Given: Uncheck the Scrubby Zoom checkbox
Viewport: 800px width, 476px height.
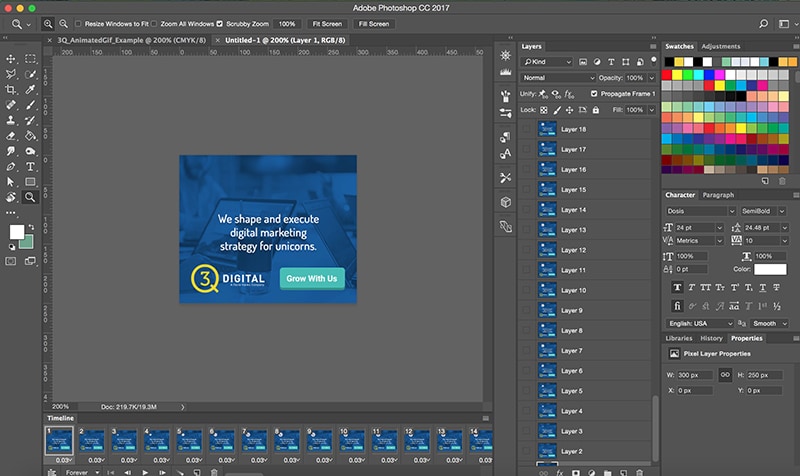Looking at the screenshot, I should point(220,22).
